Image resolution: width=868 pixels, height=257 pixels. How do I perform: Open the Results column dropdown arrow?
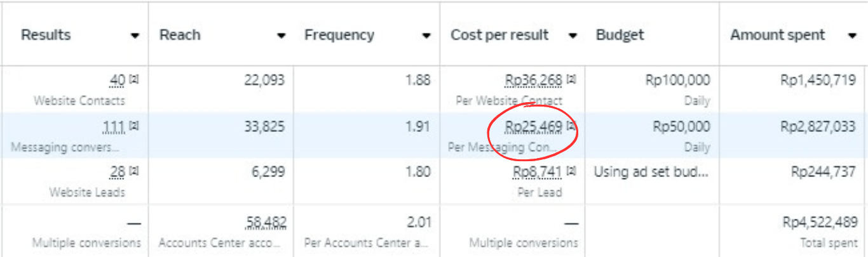click(x=135, y=36)
